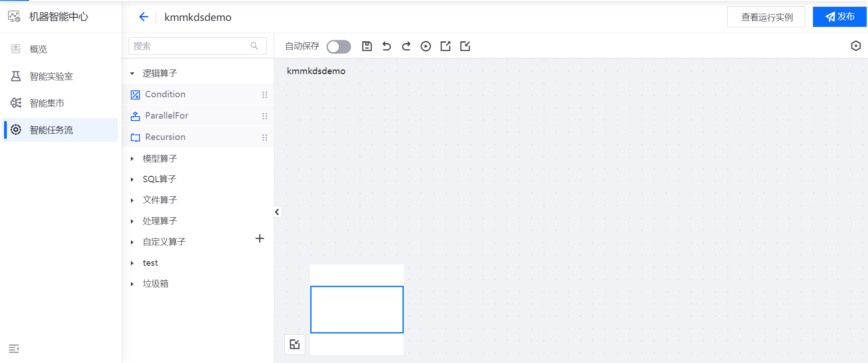Click the export icon in the toolbar
The image size is (868, 363).
pyautogui.click(x=446, y=46)
